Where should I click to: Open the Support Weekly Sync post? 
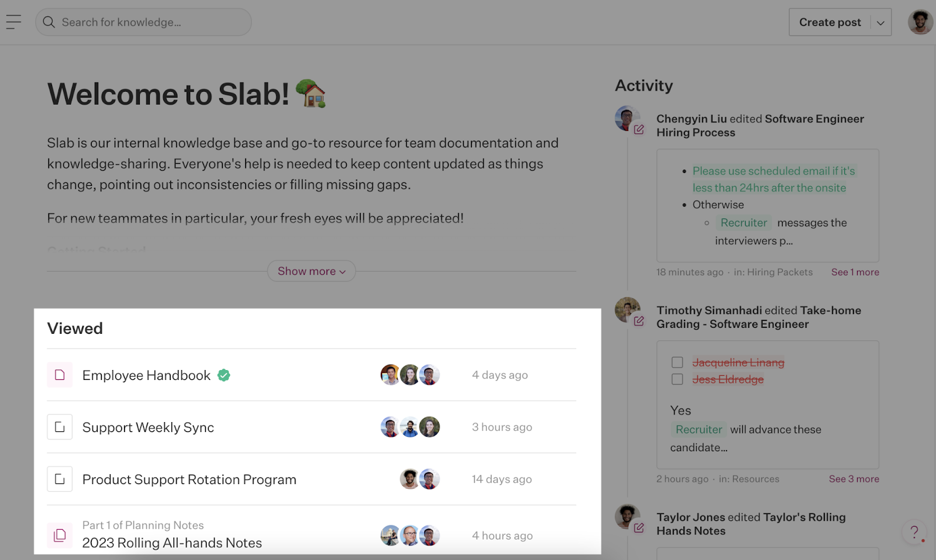click(148, 427)
